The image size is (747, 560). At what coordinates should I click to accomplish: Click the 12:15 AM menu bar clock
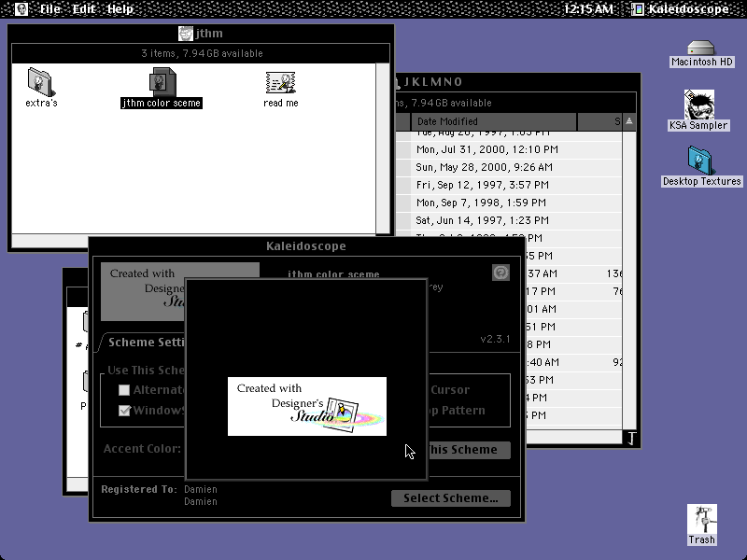pos(588,8)
